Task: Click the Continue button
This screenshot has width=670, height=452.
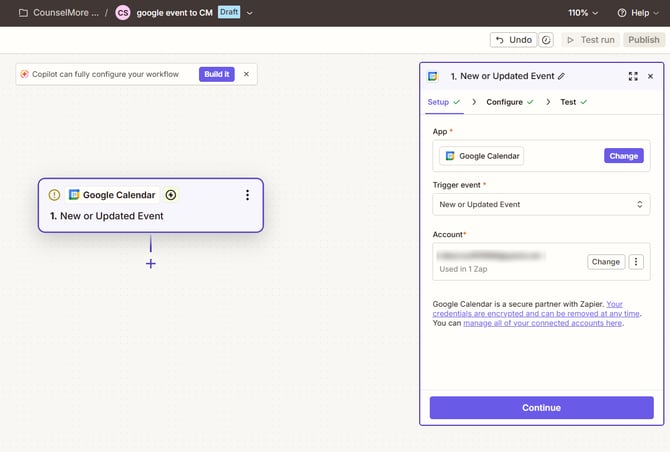Action: pyautogui.click(x=541, y=408)
